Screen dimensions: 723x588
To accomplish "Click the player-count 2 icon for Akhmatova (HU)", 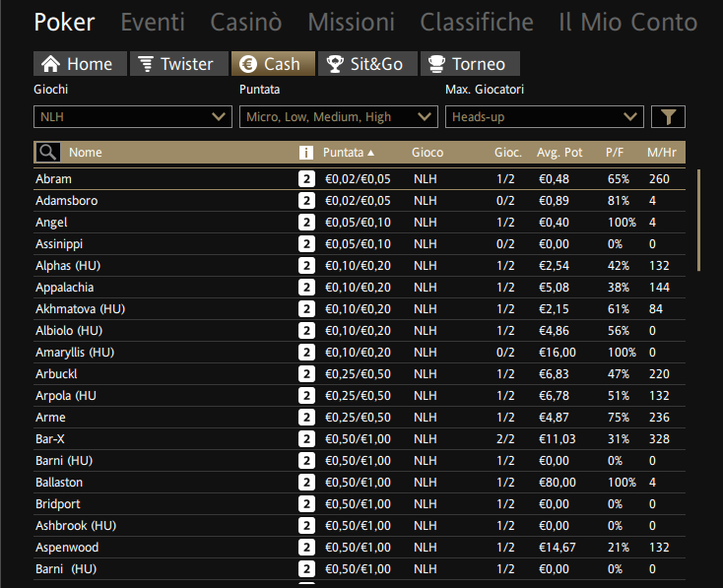I will (x=306, y=309).
